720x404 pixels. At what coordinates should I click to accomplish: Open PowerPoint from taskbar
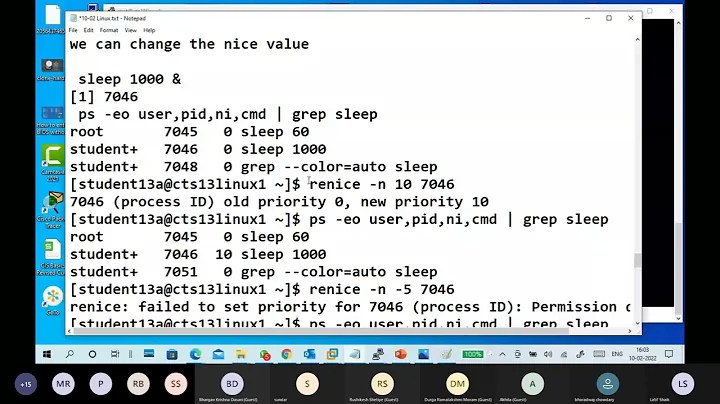[400, 354]
